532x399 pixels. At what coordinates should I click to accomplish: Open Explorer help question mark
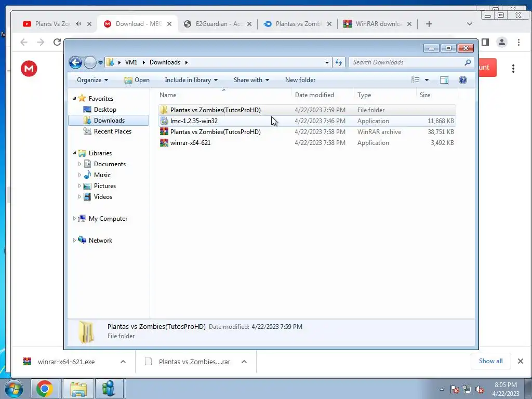click(x=463, y=80)
